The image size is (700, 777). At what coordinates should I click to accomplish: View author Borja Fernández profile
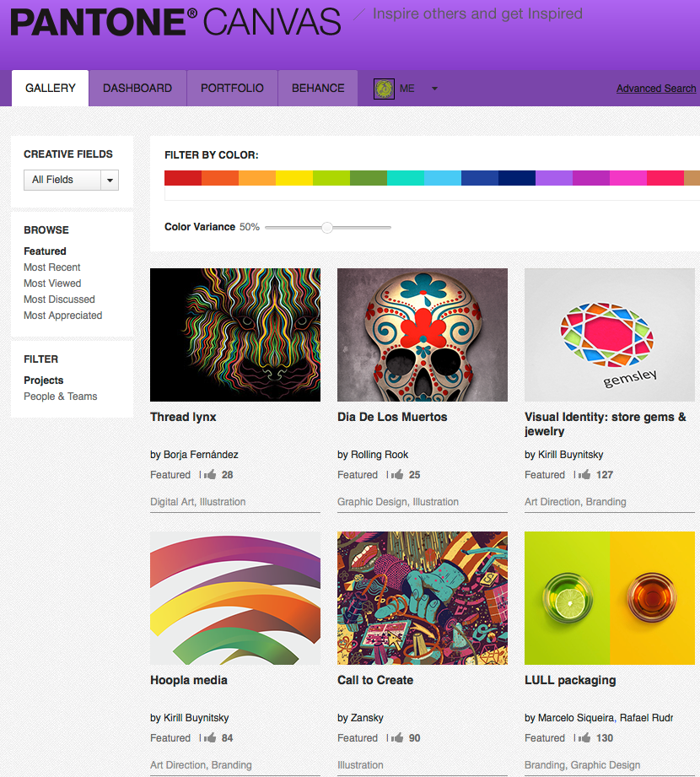click(201, 455)
